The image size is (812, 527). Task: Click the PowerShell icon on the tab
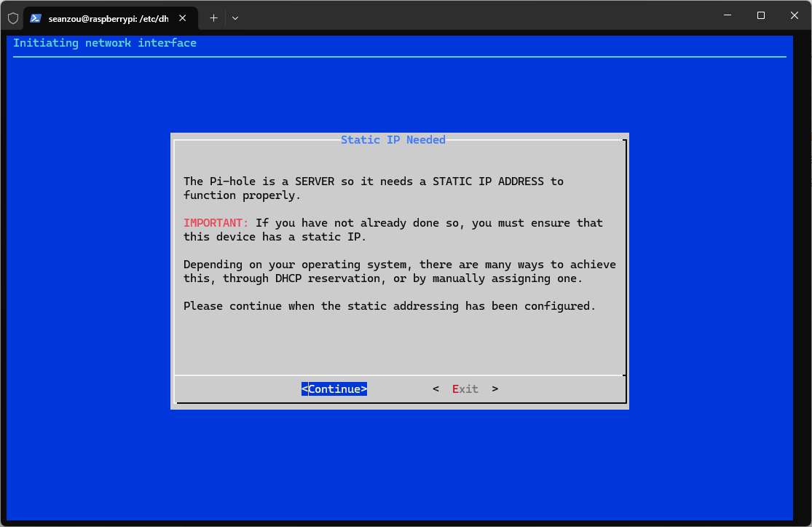35,18
